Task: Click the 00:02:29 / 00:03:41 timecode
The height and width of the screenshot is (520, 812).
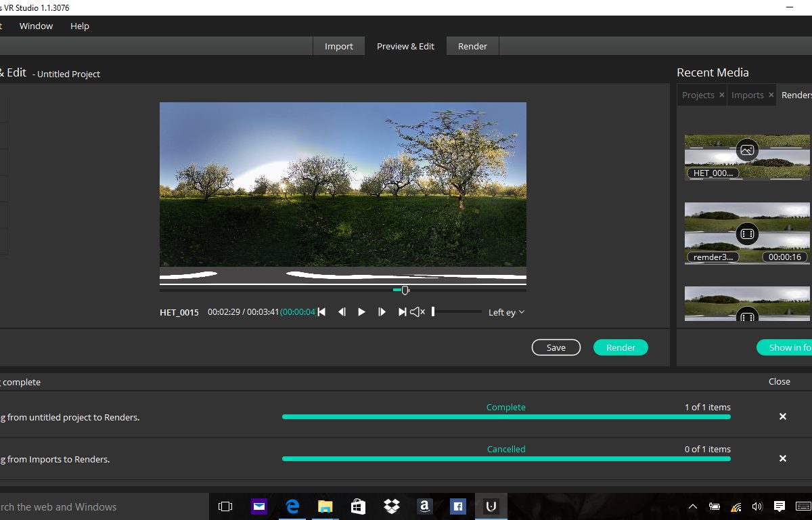Action: coord(244,312)
